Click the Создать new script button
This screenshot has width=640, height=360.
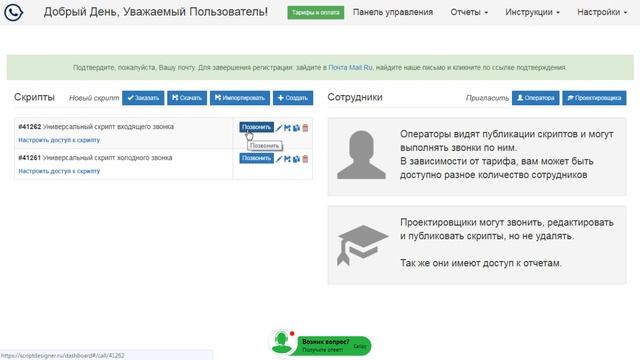[293, 98]
